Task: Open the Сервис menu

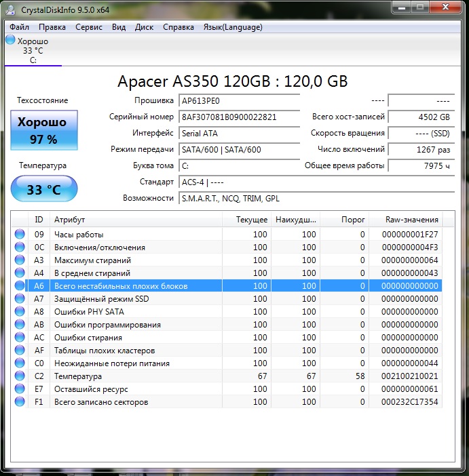Action: pos(89,27)
